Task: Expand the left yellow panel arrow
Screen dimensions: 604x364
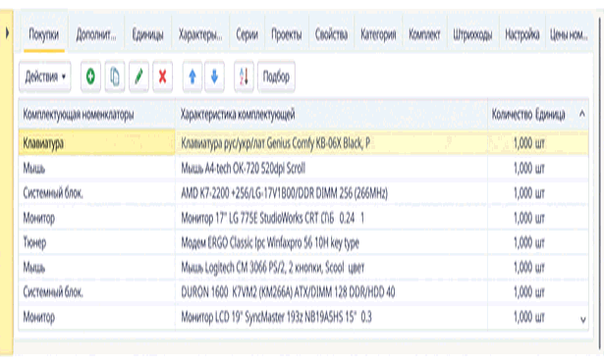Action: 7,33
